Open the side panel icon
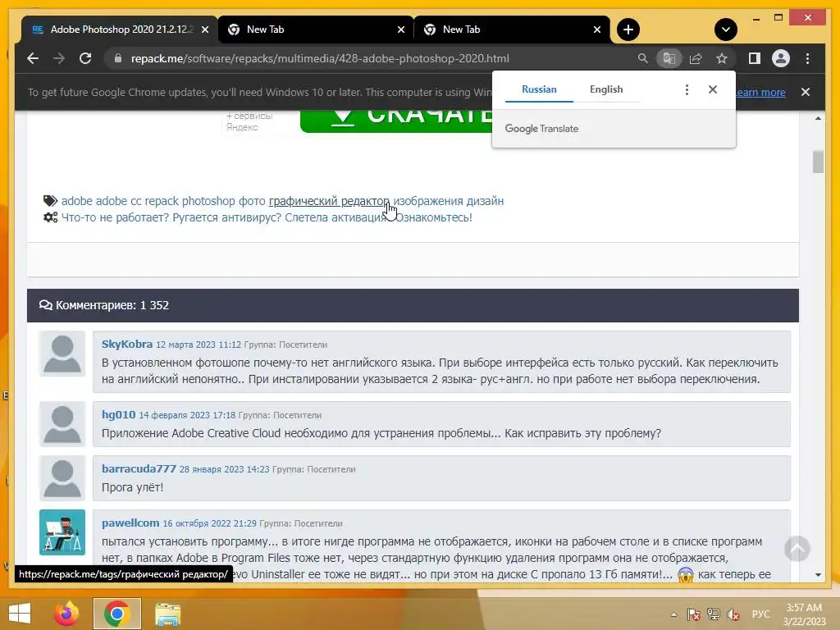 coord(755,58)
